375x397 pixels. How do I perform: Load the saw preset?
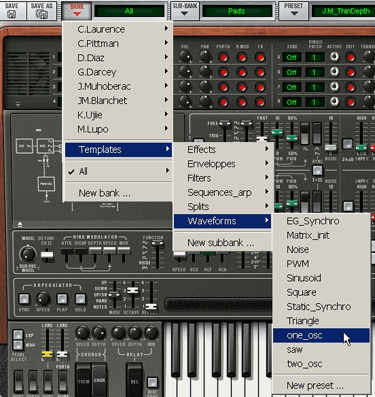coord(321,350)
